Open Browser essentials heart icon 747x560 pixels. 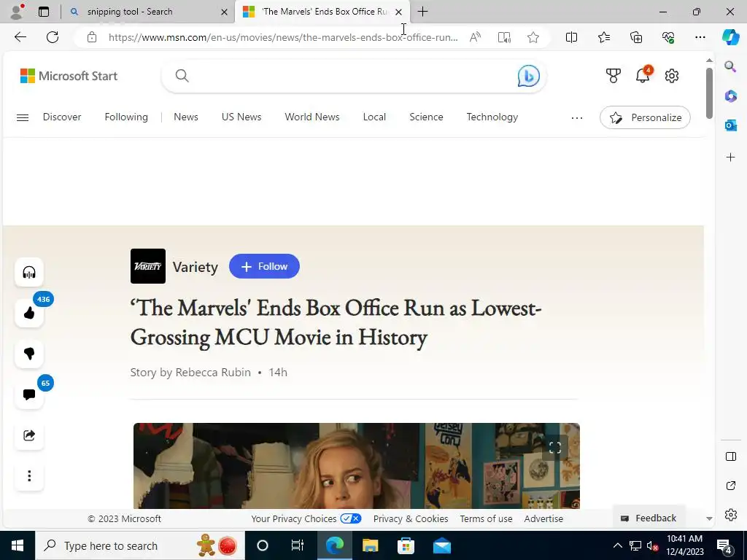click(668, 37)
